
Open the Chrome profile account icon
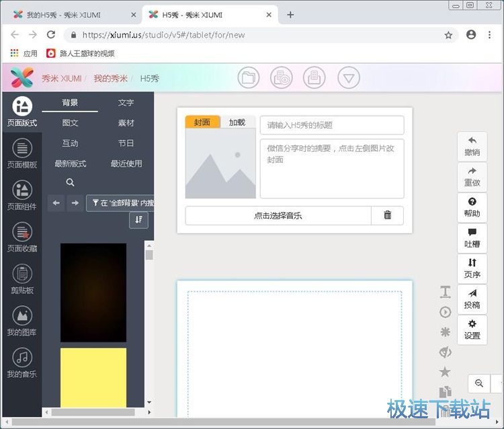(x=471, y=35)
